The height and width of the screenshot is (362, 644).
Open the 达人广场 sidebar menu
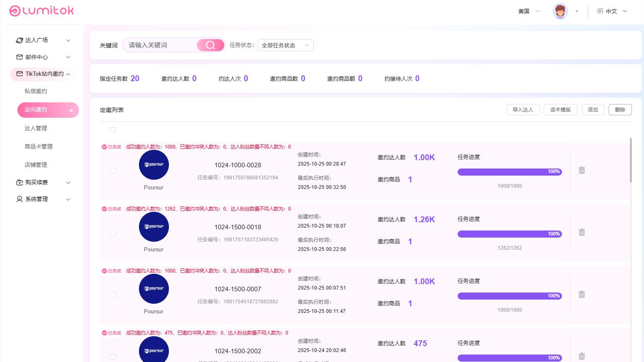(43, 40)
